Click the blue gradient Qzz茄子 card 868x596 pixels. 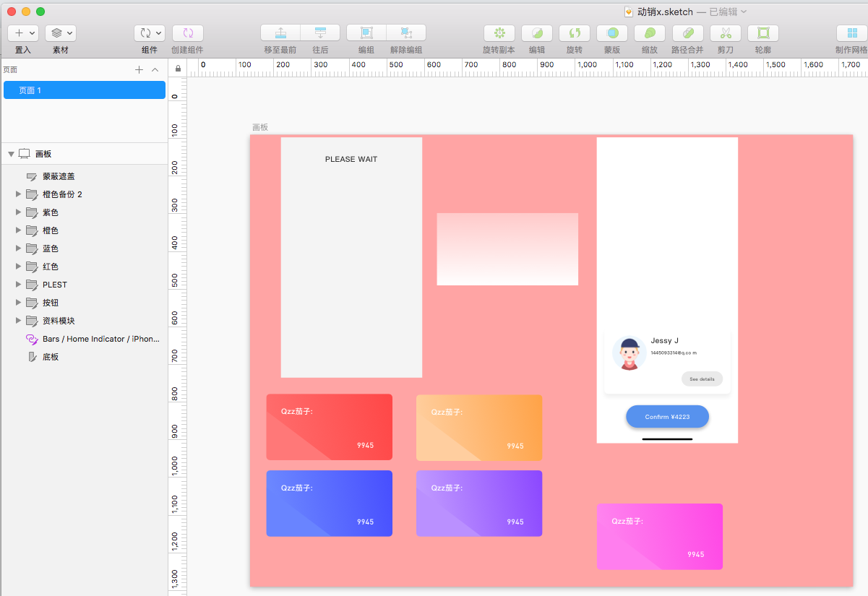pos(330,504)
